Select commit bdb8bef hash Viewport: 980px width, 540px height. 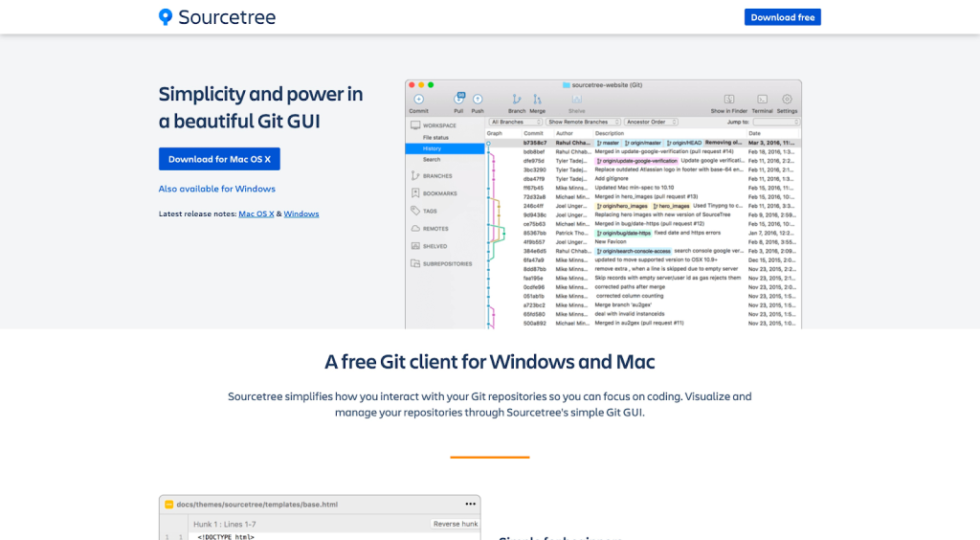point(534,152)
